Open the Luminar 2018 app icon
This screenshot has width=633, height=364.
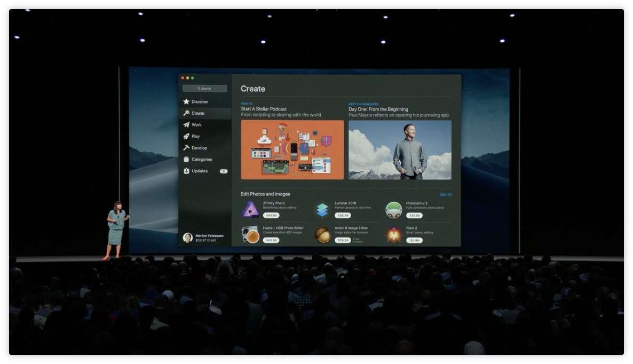click(x=322, y=210)
